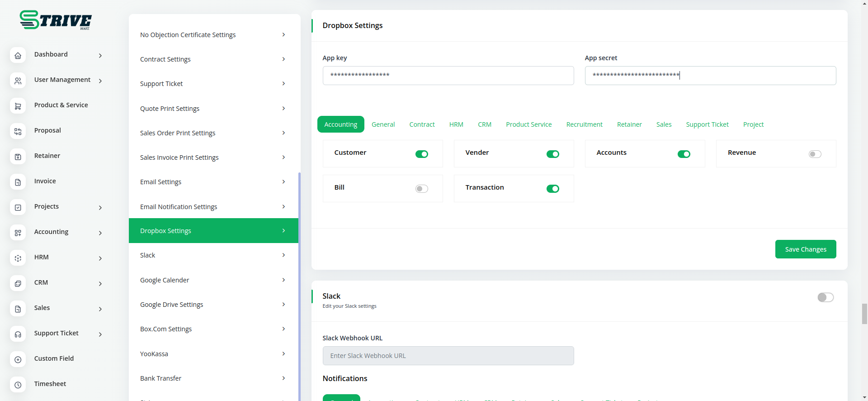Click the Support Ticket headset icon
This screenshot has width=868, height=401.
18,334
